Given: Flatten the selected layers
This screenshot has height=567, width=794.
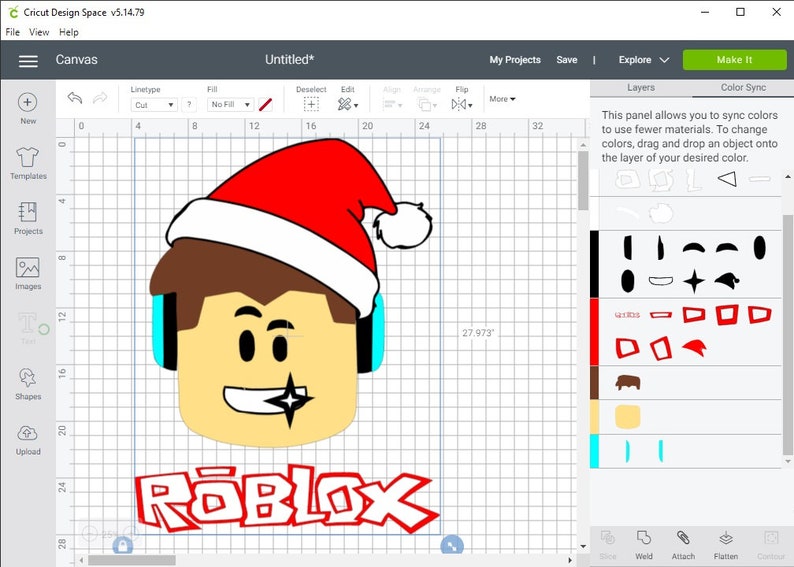Looking at the screenshot, I should pyautogui.click(x=726, y=544).
